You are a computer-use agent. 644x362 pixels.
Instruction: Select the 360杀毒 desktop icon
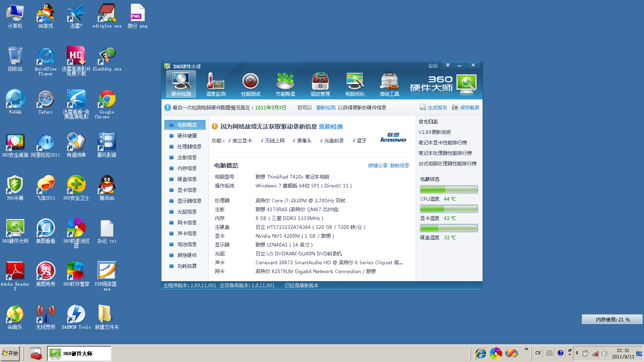(x=15, y=188)
